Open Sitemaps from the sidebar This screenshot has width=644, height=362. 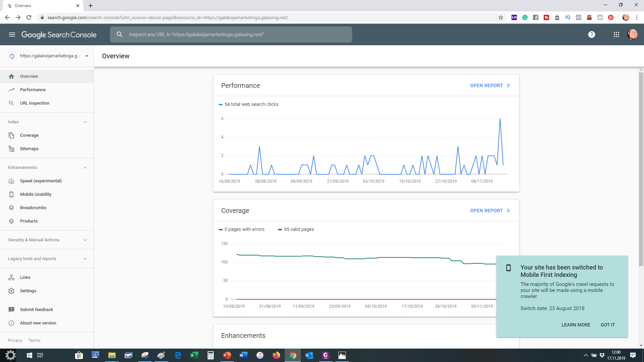pos(29,149)
